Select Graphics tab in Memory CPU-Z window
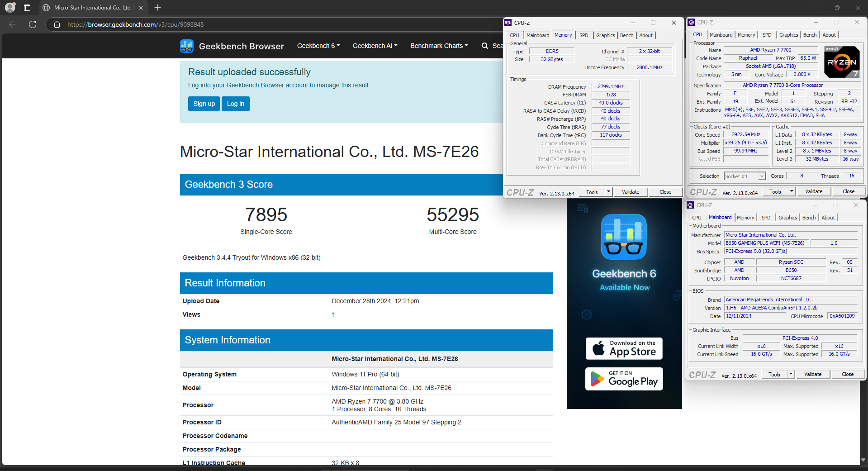 click(x=605, y=35)
